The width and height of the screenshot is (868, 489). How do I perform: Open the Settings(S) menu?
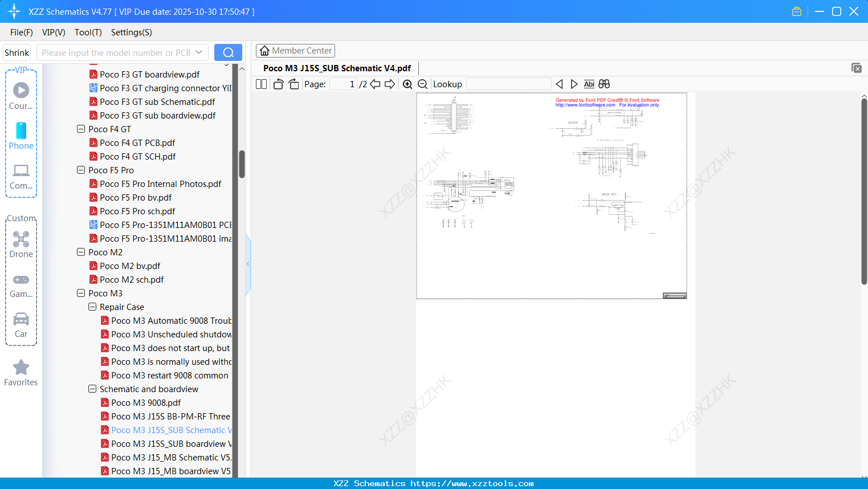pyautogui.click(x=131, y=32)
